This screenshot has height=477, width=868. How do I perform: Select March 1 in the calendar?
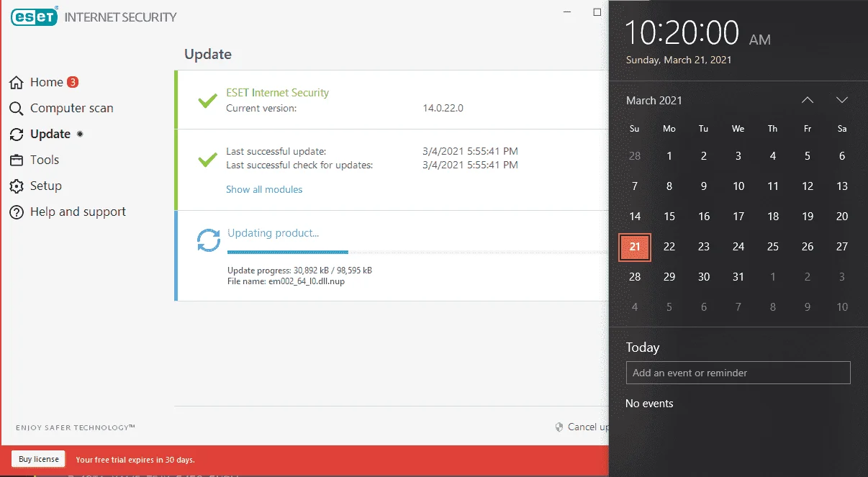coord(669,156)
